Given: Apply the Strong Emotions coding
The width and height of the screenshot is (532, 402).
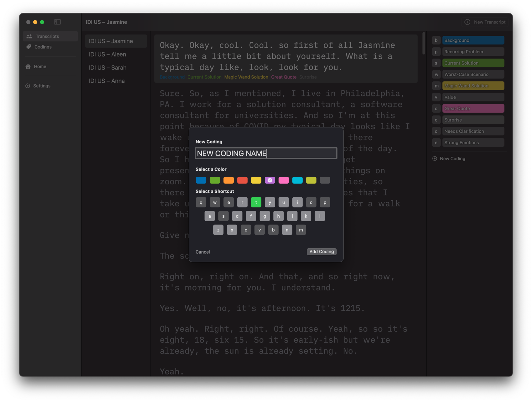Looking at the screenshot, I should [x=473, y=143].
